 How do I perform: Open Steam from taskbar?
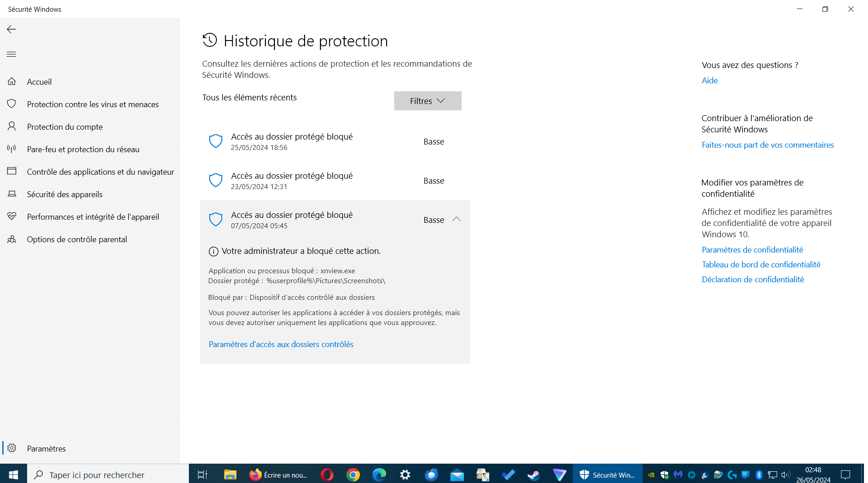534,474
